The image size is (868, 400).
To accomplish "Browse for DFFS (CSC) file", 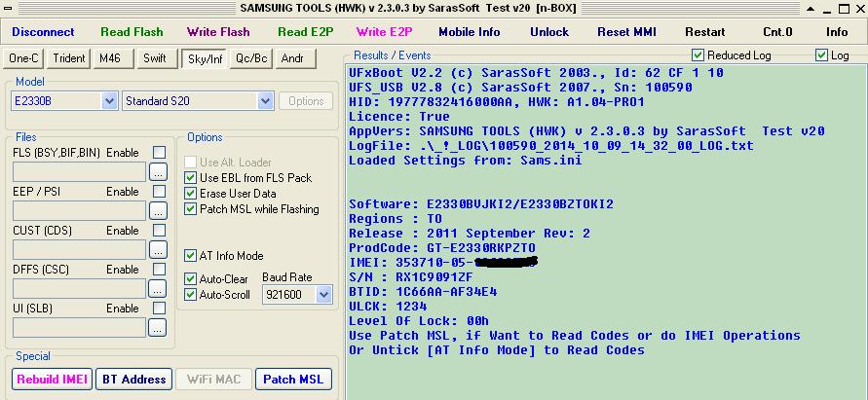I will [x=158, y=288].
